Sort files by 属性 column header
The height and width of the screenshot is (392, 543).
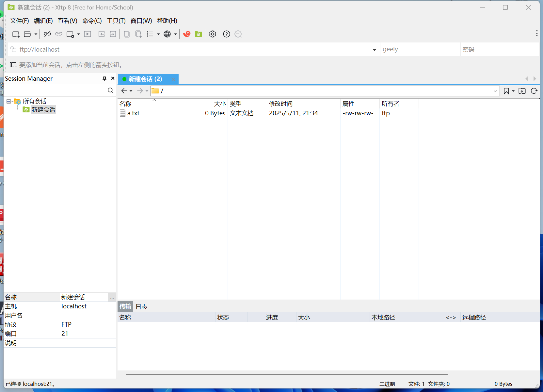360,104
